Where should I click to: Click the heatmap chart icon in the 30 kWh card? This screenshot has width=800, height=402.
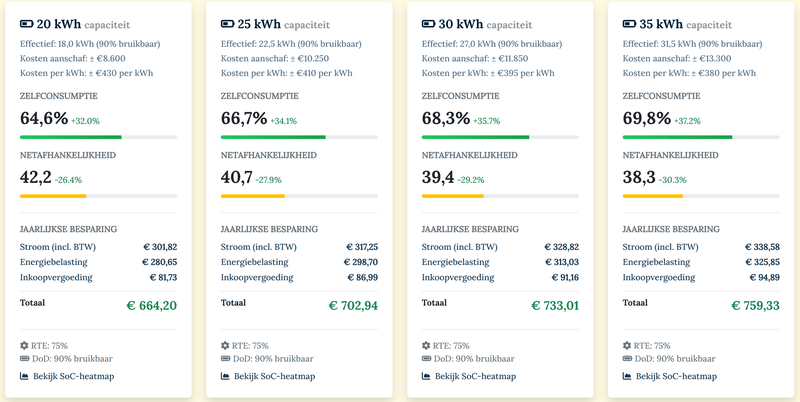click(x=426, y=376)
